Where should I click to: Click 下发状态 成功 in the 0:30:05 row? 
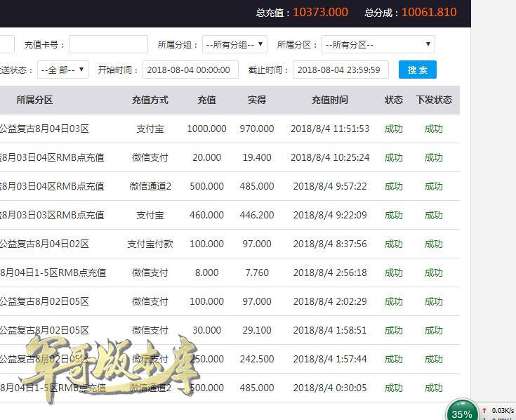[433, 388]
